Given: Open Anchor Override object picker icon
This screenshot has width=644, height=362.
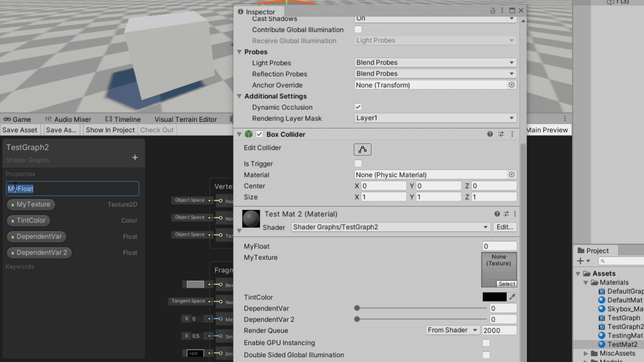Looking at the screenshot, I should 512,85.
